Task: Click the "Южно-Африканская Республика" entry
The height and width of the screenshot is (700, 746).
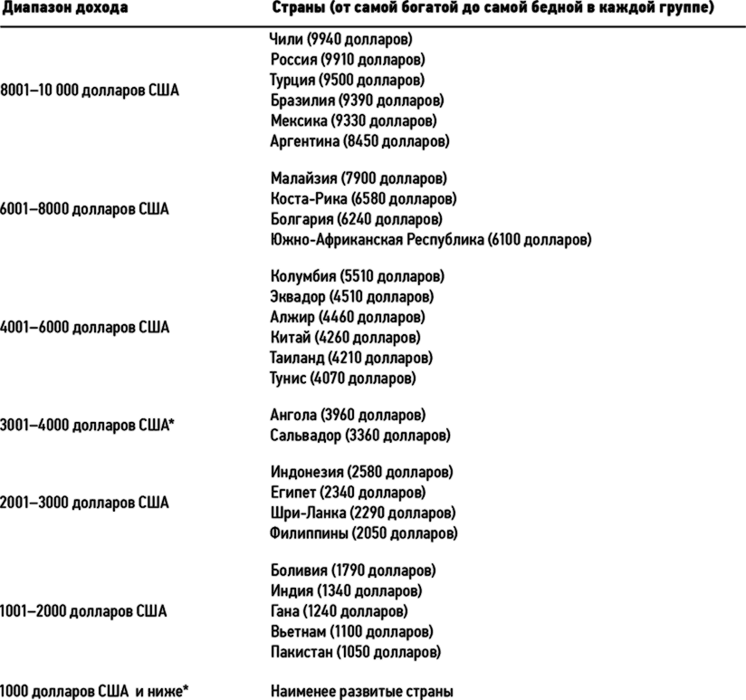Action: click(431, 240)
